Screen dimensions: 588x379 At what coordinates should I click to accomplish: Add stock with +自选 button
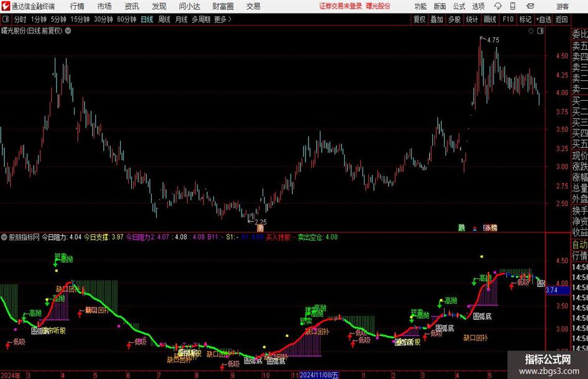tap(544, 19)
